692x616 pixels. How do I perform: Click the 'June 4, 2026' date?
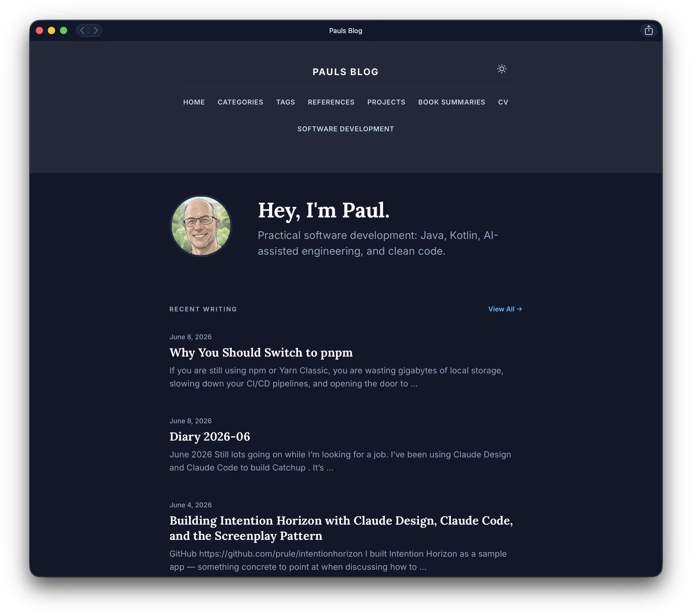coord(190,505)
